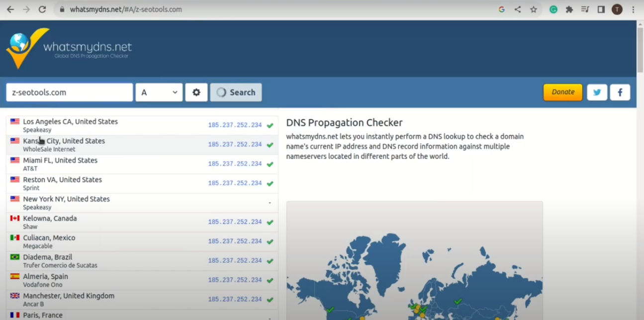The height and width of the screenshot is (320, 644).
Task: Click the yellow Donate button
Action: click(x=563, y=92)
